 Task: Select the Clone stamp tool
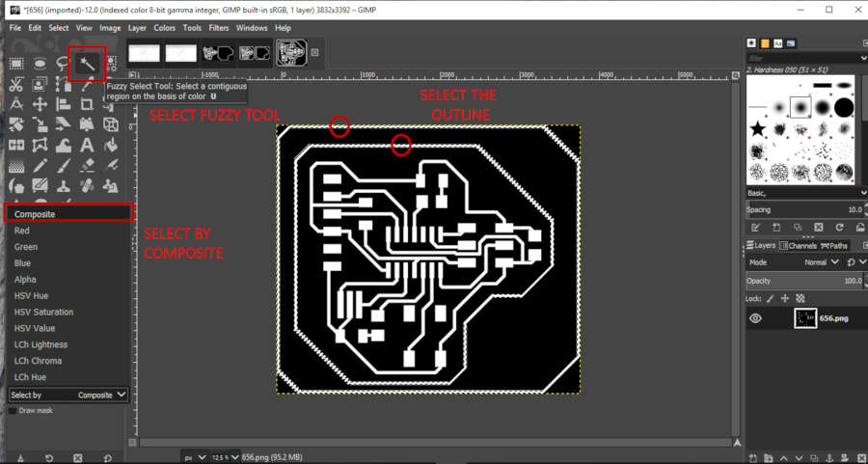point(63,186)
